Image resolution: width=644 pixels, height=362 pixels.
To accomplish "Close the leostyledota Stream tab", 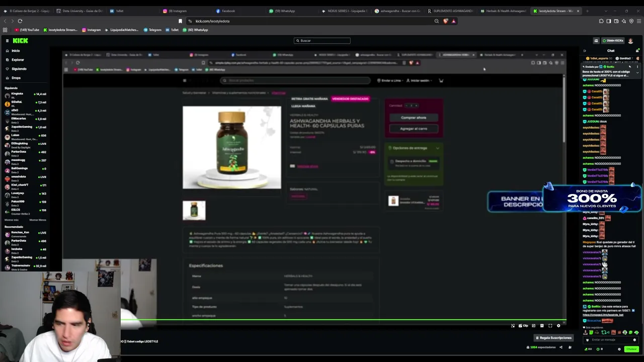I will [x=578, y=11].
